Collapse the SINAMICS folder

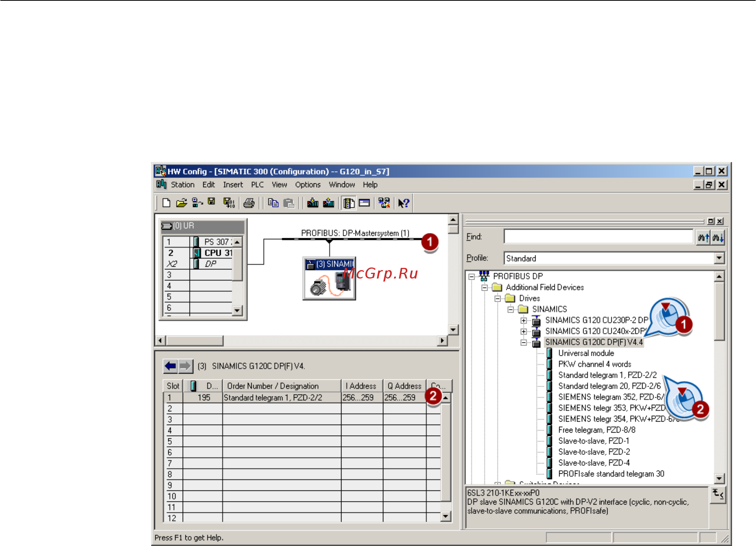(x=511, y=309)
